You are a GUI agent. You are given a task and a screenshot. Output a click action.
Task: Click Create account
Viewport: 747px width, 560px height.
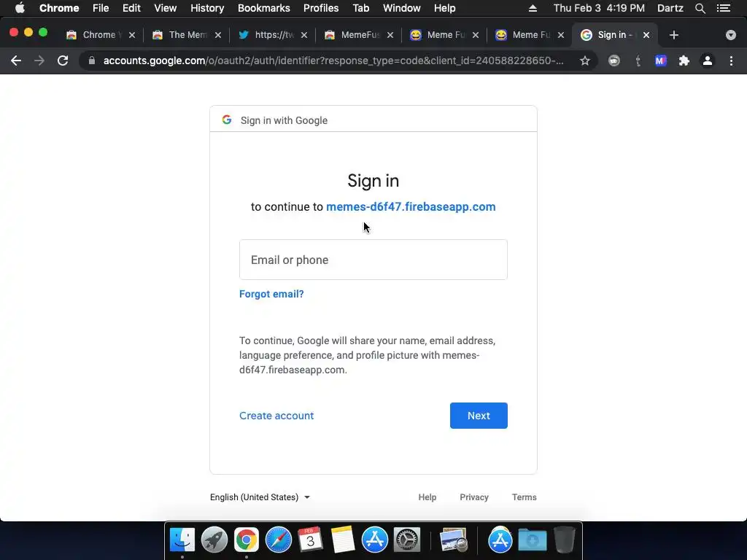click(276, 416)
